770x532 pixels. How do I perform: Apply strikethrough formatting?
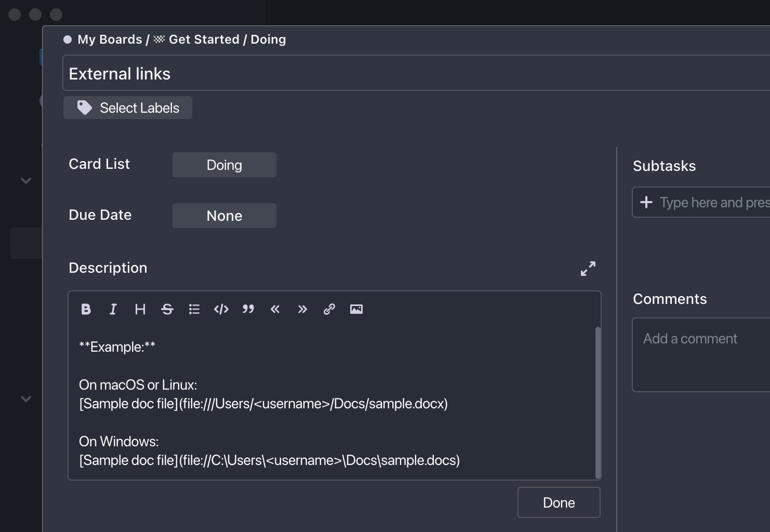click(x=167, y=309)
